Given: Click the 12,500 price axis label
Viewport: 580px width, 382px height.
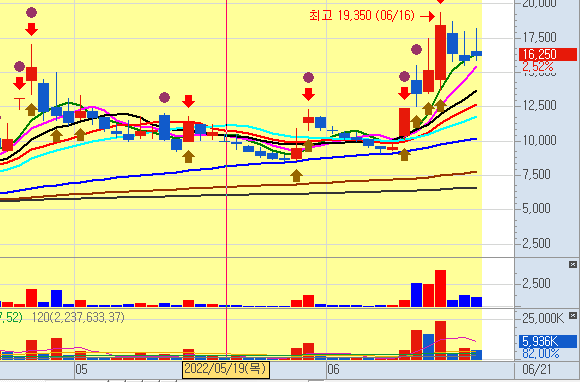Looking at the screenshot, I should pyautogui.click(x=539, y=105).
